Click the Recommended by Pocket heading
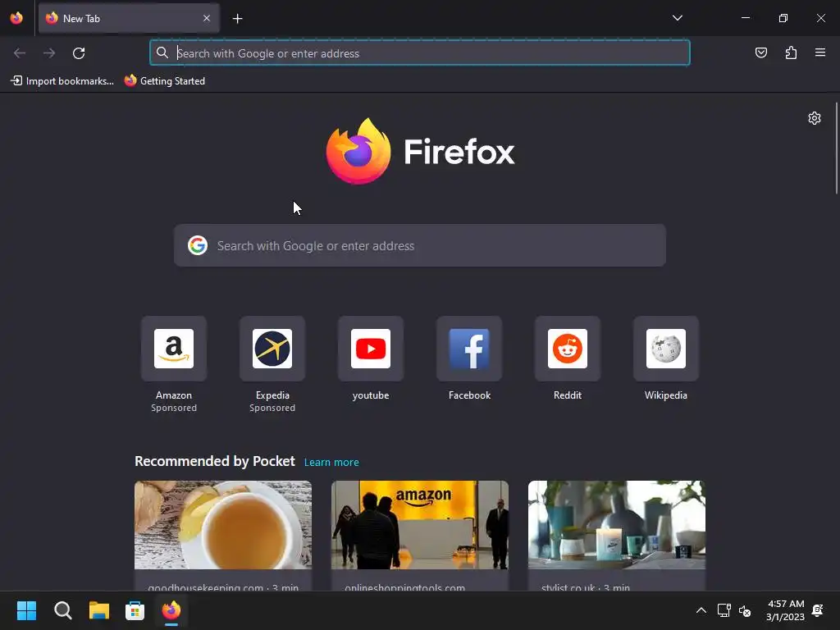The width and height of the screenshot is (840, 630). click(215, 461)
